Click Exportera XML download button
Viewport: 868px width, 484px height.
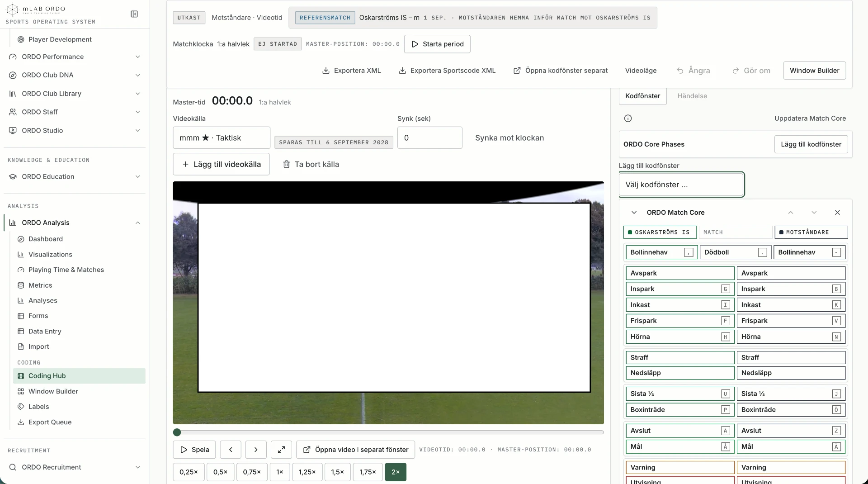351,71
